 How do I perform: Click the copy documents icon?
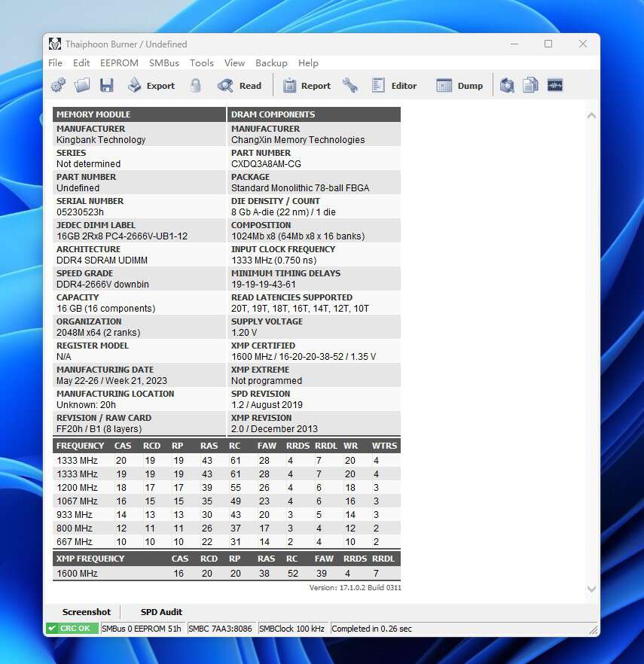pyautogui.click(x=531, y=86)
